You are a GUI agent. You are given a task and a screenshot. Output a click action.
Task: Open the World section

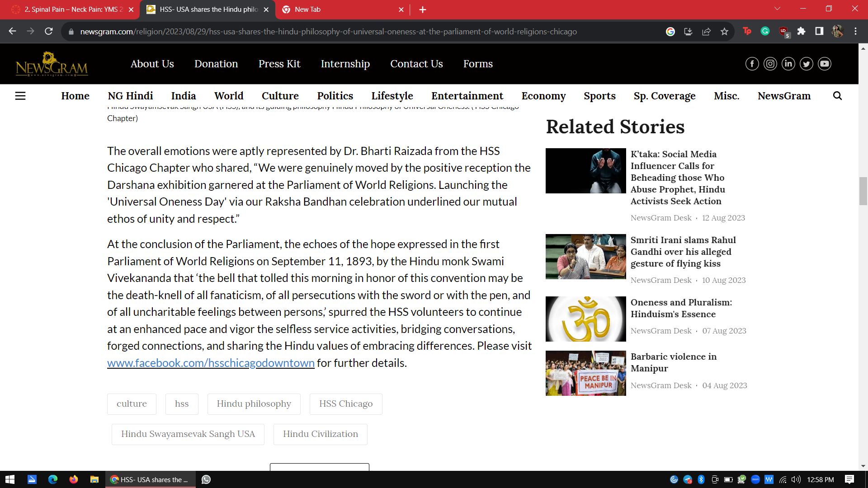point(229,96)
